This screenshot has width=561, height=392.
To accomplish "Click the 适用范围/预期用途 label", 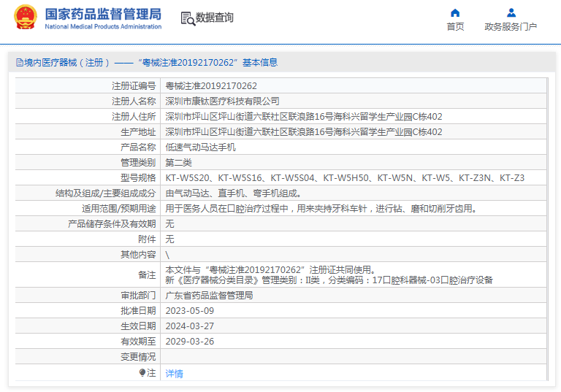I will tap(119, 209).
